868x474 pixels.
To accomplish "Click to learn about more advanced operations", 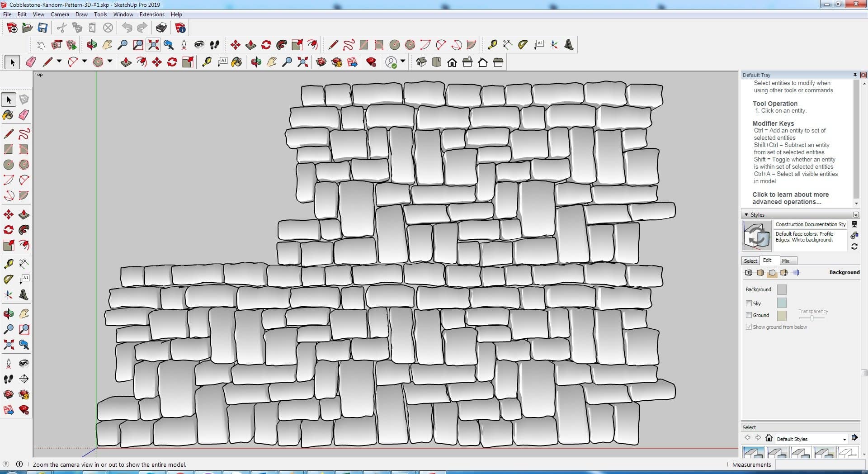I will [790, 198].
